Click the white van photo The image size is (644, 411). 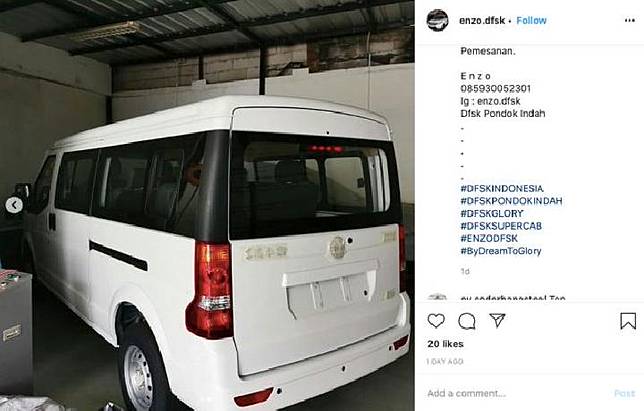point(207,205)
